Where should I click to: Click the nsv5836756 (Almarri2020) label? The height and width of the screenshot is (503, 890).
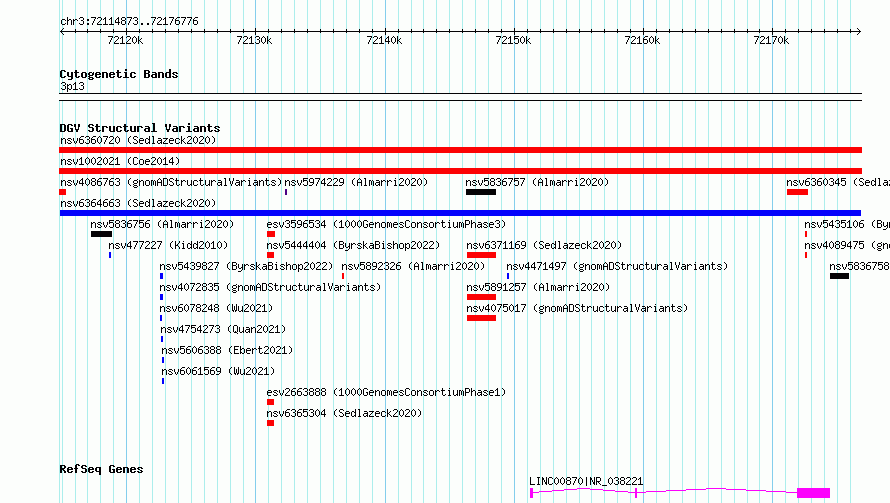(x=162, y=224)
